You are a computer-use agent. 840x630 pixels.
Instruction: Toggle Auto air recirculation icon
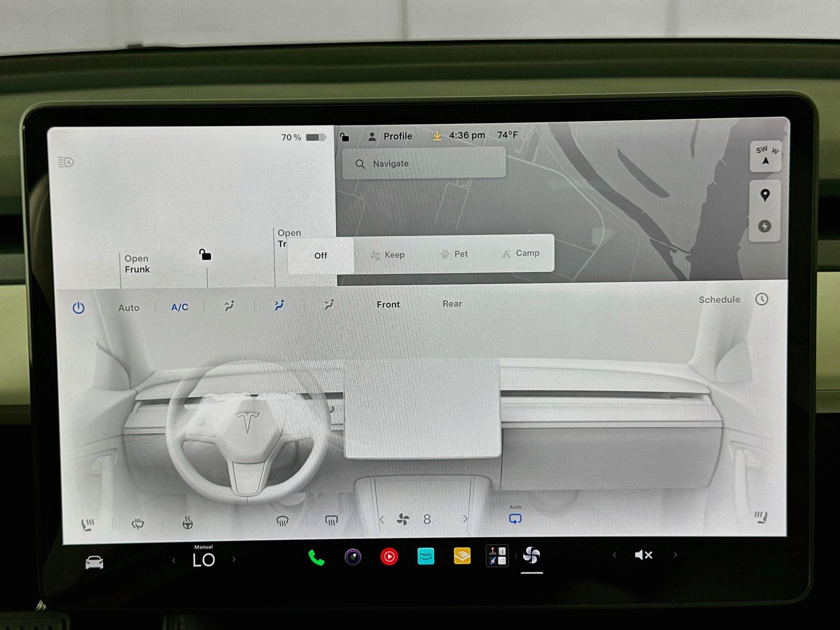coord(515,519)
